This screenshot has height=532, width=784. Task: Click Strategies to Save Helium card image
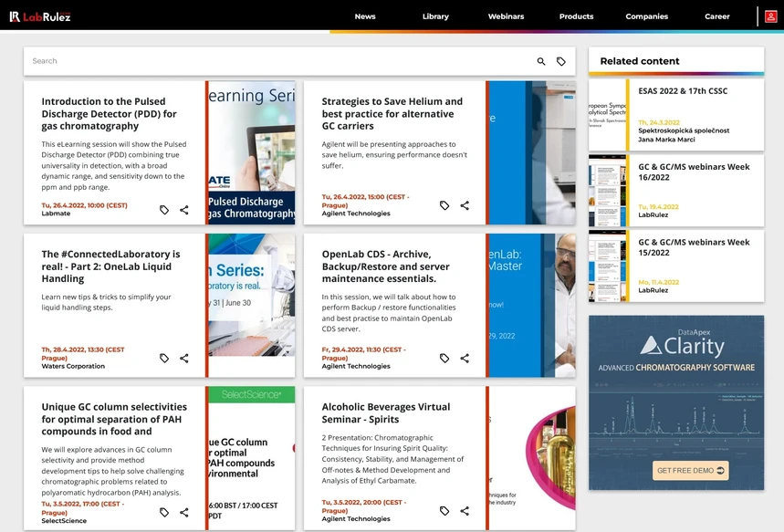tap(532, 152)
